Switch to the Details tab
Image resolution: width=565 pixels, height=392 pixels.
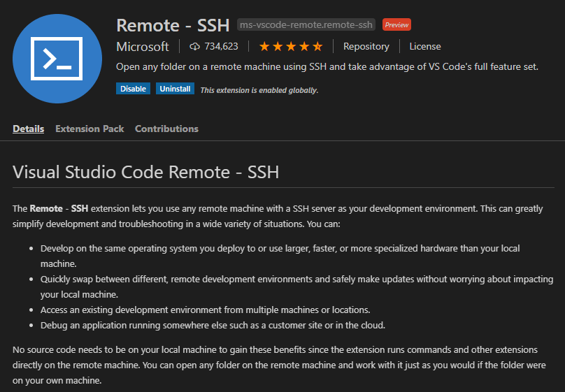29,129
